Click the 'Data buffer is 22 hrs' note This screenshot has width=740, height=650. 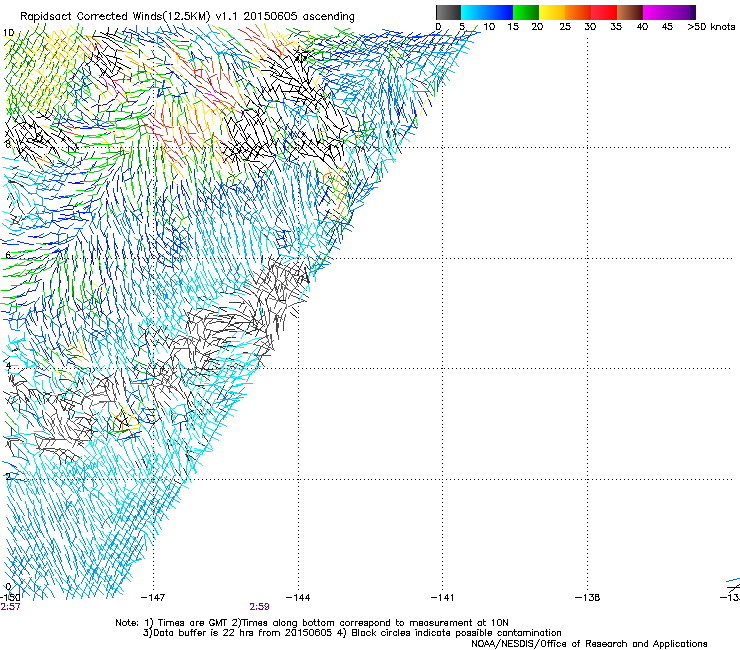click(203, 633)
